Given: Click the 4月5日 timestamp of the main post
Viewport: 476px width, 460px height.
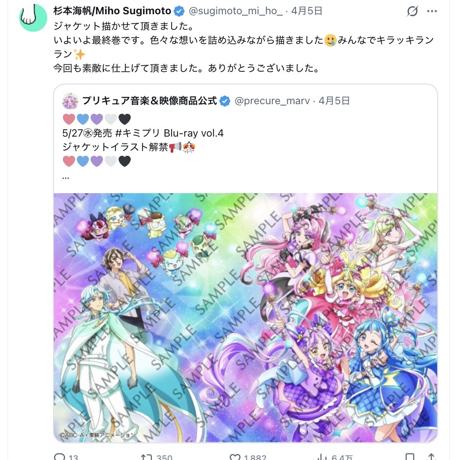Looking at the screenshot, I should click(307, 11).
